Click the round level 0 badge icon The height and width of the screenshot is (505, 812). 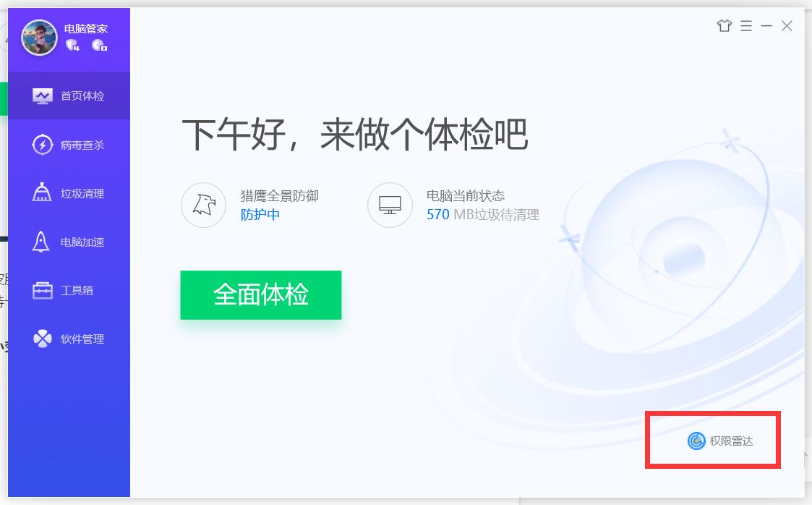tap(100, 45)
